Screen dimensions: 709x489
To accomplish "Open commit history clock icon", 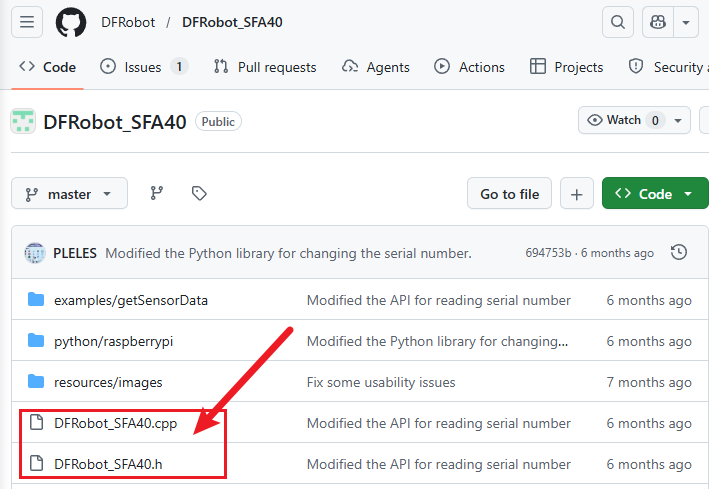I will click(679, 252).
